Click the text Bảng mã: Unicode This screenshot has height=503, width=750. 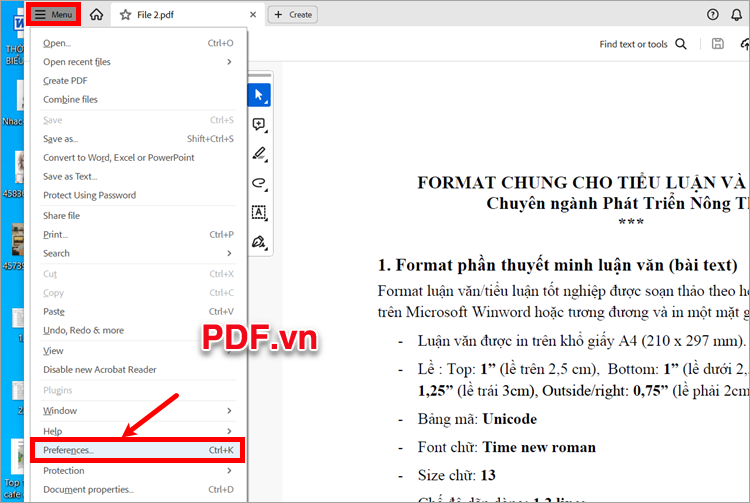(x=477, y=419)
